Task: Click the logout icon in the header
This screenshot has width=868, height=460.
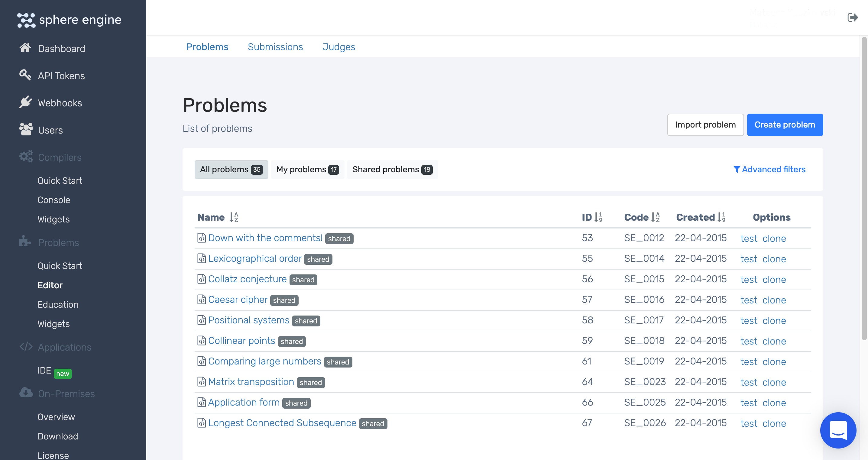Action: pos(852,18)
